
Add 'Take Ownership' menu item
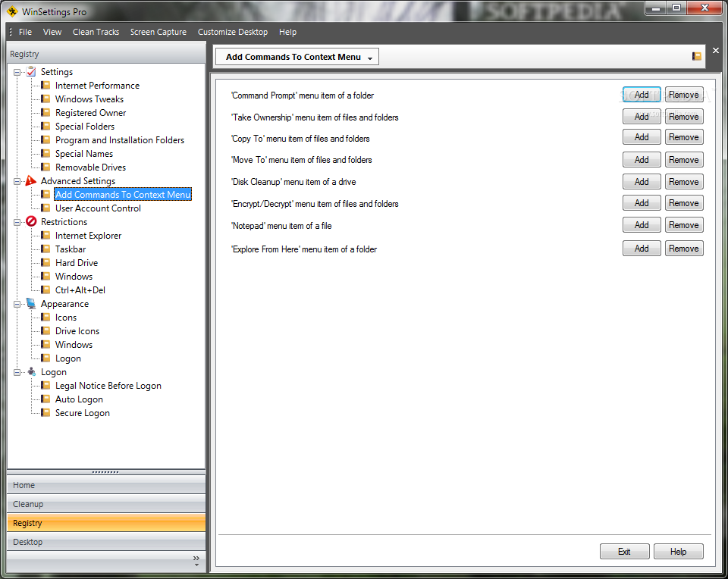pyautogui.click(x=642, y=117)
